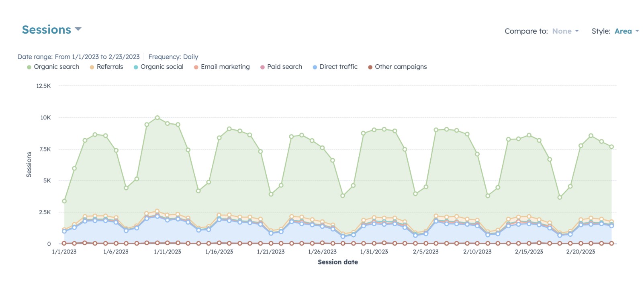The width and height of the screenshot is (644, 299).
Task: Select the first Organic search point on 1/1/2023
Action: pyautogui.click(x=64, y=201)
